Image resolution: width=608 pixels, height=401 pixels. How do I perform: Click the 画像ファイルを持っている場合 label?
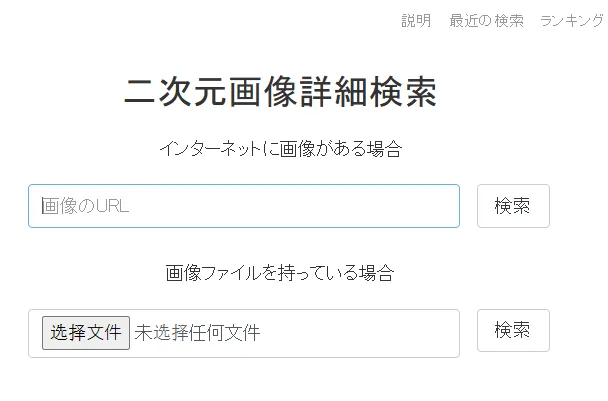(280, 272)
